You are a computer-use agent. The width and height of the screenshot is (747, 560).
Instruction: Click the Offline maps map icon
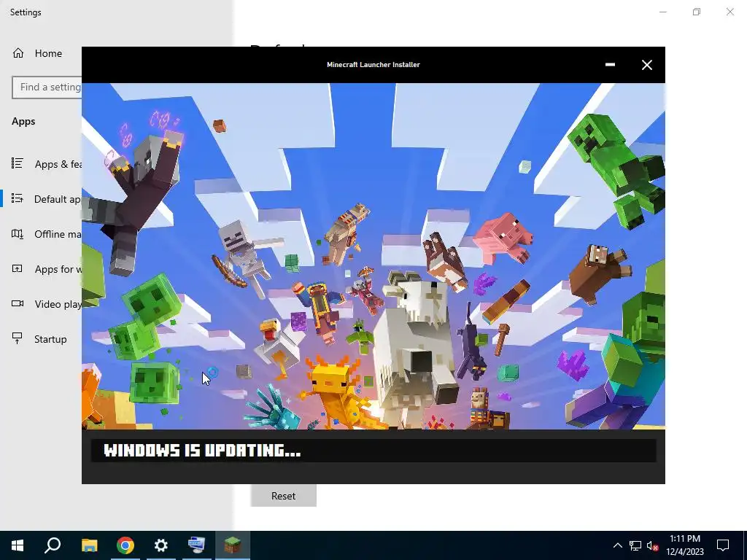[18, 234]
